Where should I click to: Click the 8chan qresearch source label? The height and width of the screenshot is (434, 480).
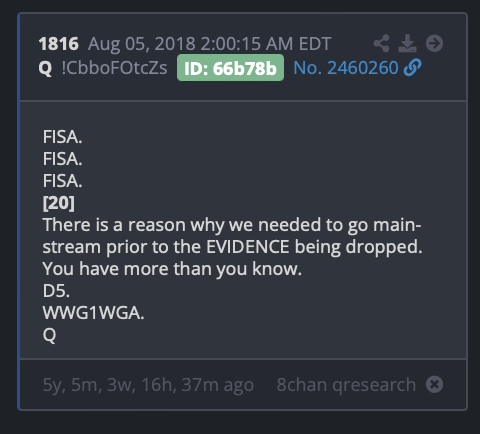346,385
